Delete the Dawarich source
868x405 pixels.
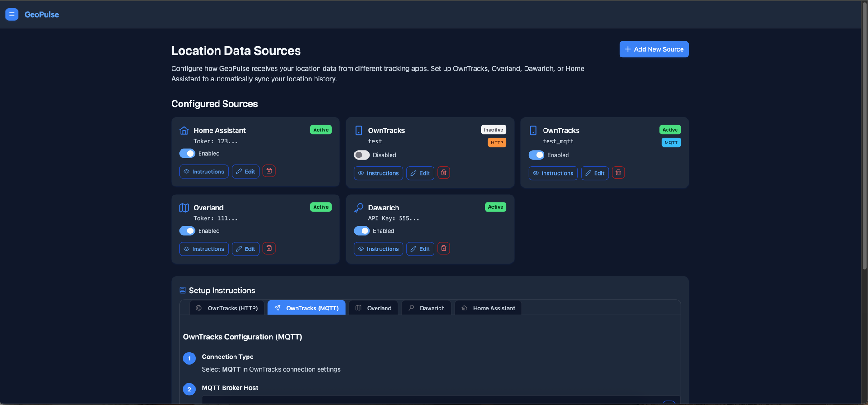444,248
